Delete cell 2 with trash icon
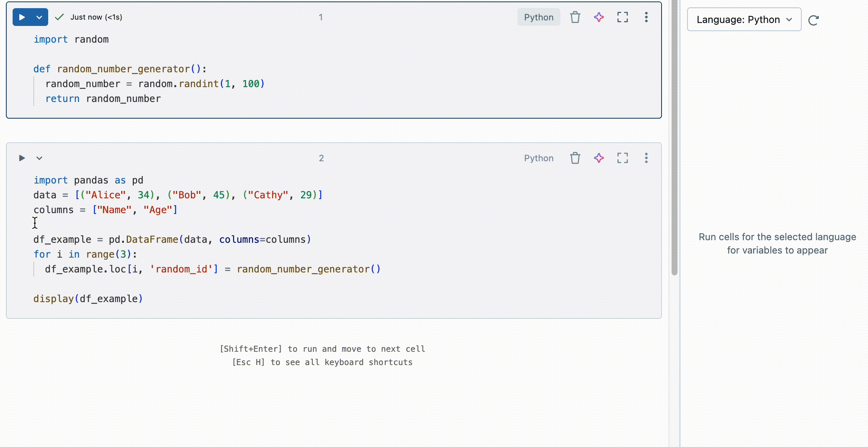Image resolution: width=868 pixels, height=447 pixels. pos(575,158)
